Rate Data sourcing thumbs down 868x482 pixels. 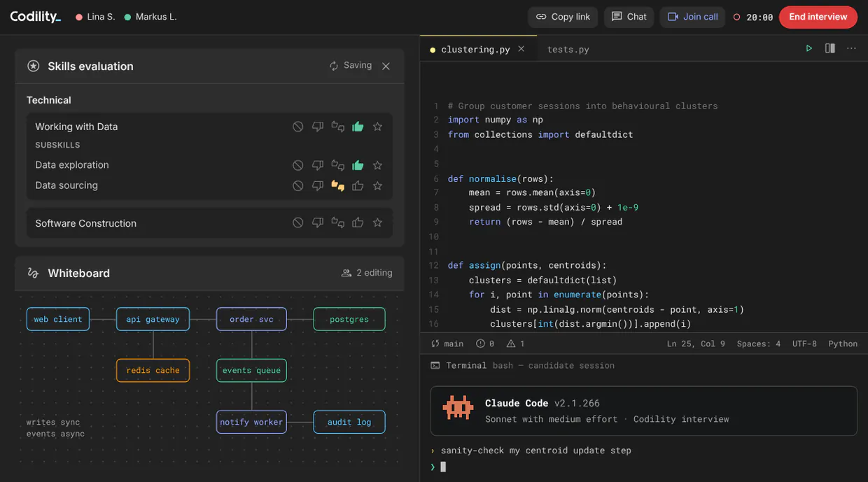click(318, 185)
